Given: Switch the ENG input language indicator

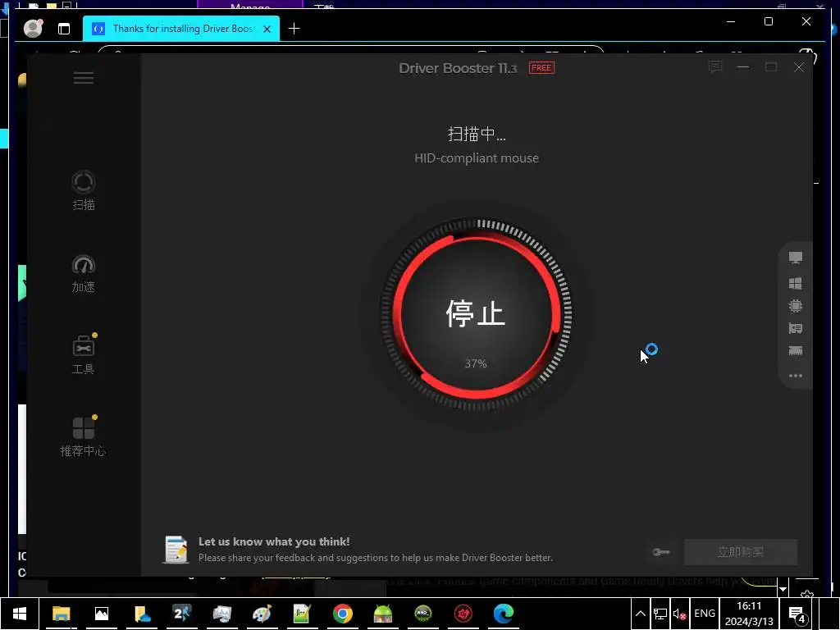Looking at the screenshot, I should click(x=705, y=614).
